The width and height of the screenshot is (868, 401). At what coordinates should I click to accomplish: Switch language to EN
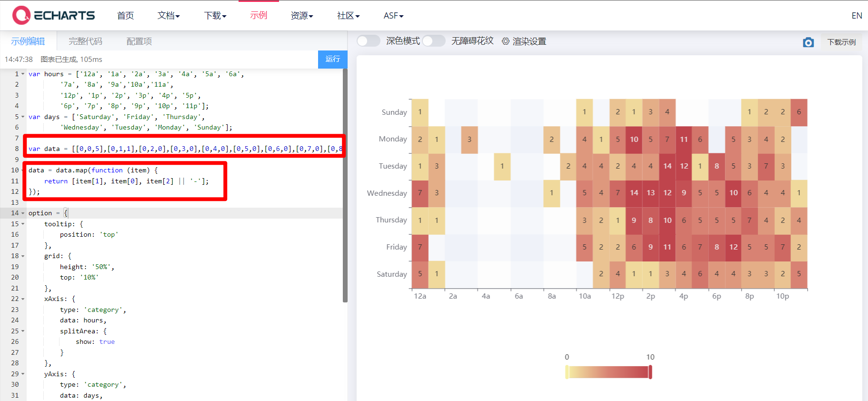pyautogui.click(x=857, y=16)
